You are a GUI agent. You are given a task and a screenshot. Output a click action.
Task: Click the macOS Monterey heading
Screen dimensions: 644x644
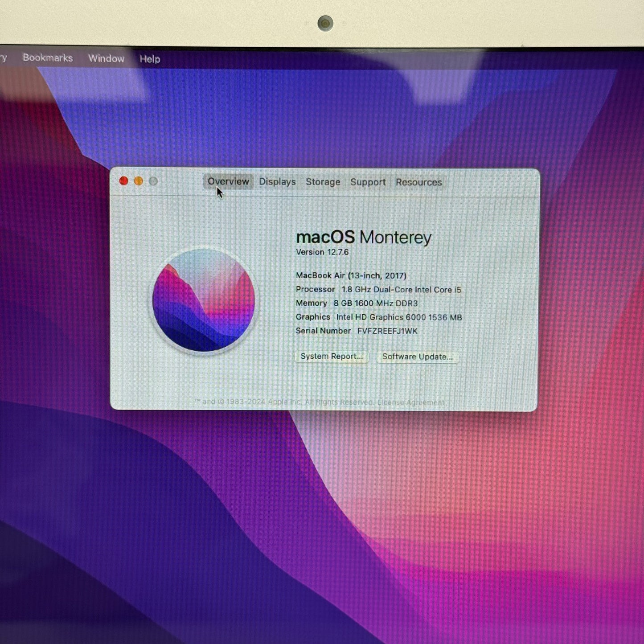pyautogui.click(x=364, y=237)
